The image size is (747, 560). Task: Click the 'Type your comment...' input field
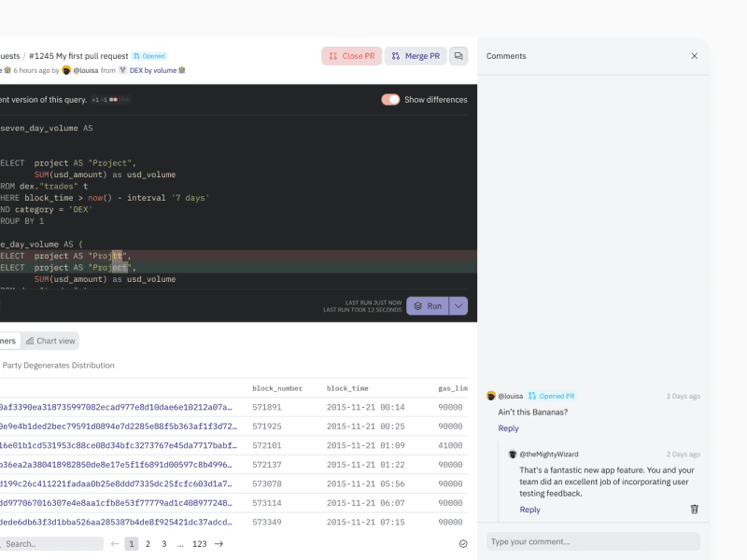click(593, 541)
